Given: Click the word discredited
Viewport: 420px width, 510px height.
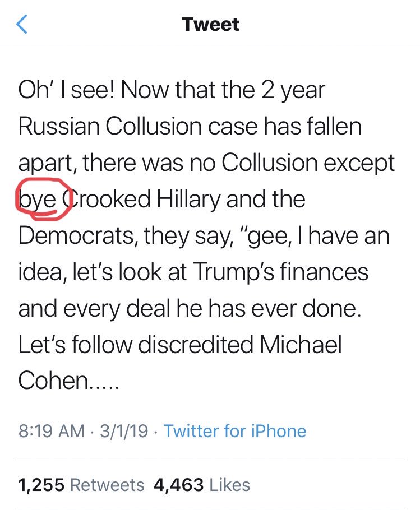Looking at the screenshot, I should [202, 345].
